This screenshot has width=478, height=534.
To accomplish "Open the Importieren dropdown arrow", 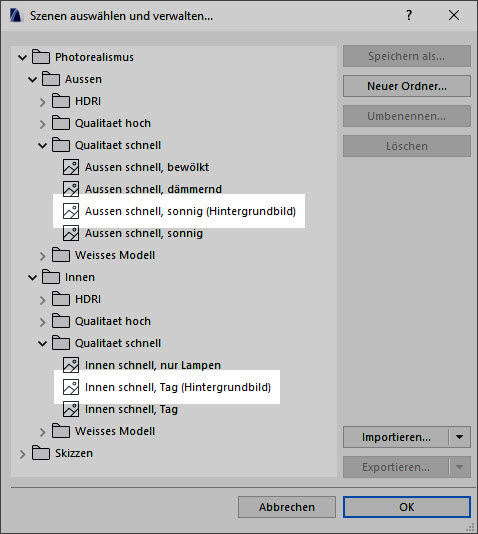I will [x=459, y=437].
